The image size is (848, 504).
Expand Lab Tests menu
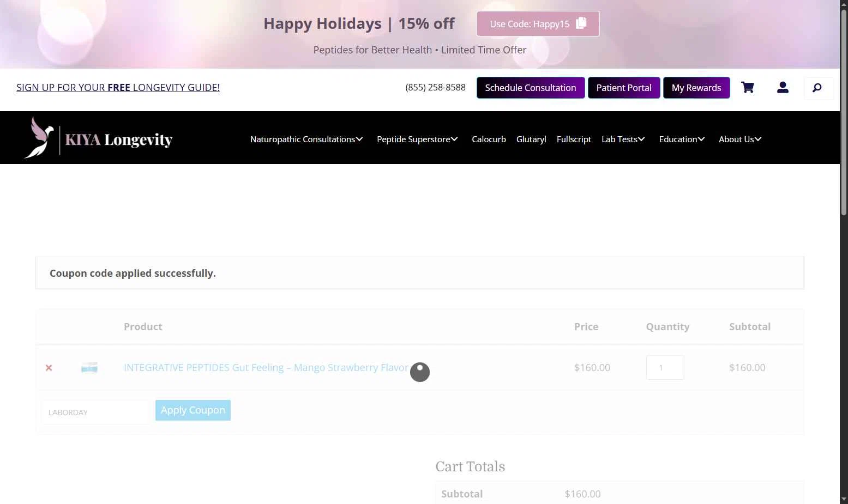point(623,139)
